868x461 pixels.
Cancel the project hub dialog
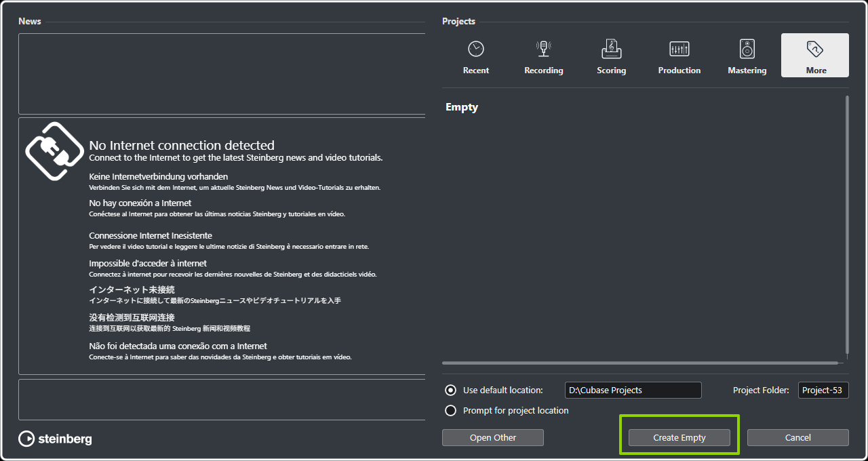pos(797,438)
